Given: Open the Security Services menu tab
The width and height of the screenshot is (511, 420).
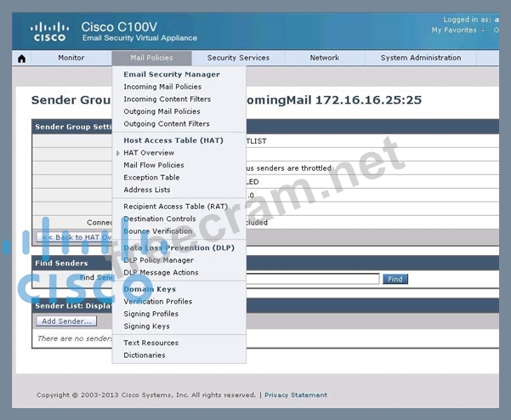Looking at the screenshot, I should pyautogui.click(x=238, y=59).
